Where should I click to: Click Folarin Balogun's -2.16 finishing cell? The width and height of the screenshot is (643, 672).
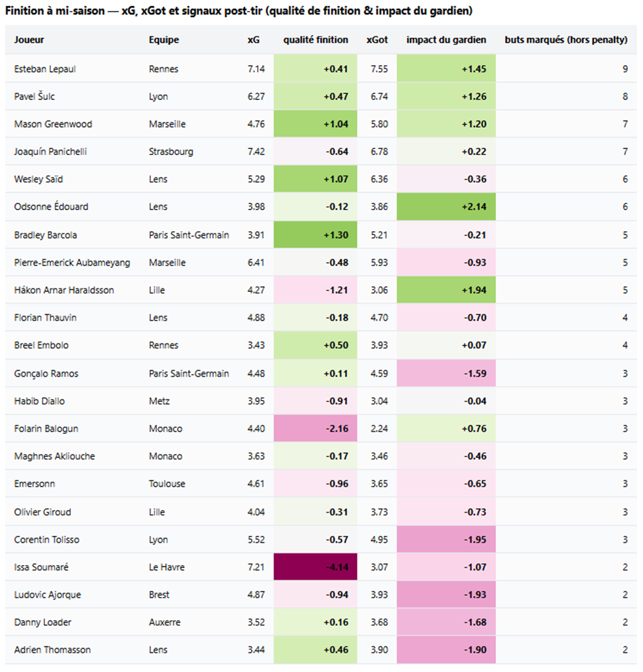pyautogui.click(x=316, y=429)
